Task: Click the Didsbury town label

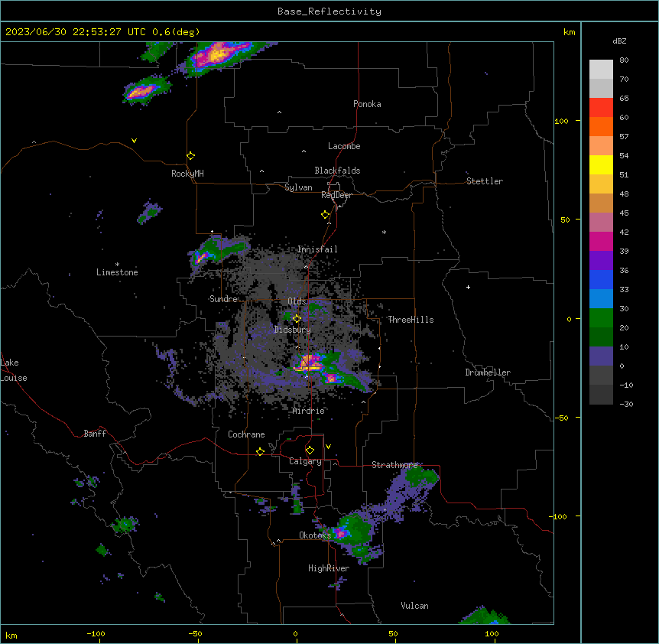Action: pos(293,330)
